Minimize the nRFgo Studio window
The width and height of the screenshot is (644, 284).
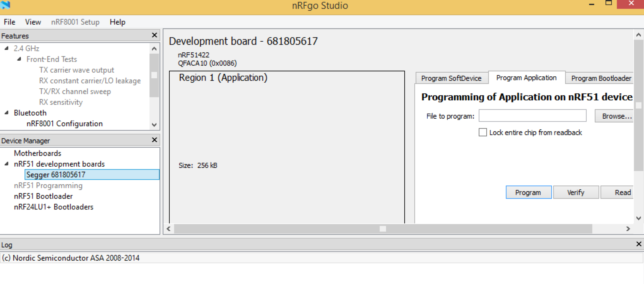coord(592,4)
